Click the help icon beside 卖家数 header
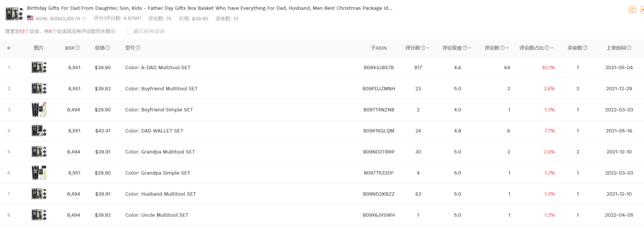Screen dimensions: 644x228 pos(585,48)
